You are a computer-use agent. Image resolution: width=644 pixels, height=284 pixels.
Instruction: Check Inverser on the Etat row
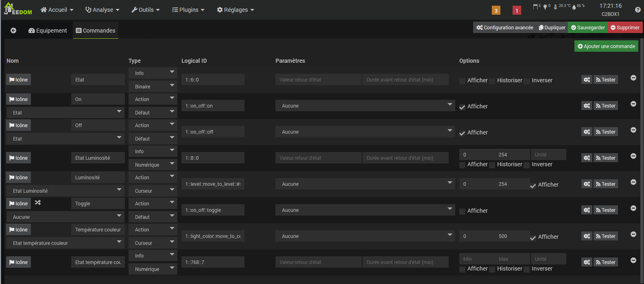[x=527, y=81]
